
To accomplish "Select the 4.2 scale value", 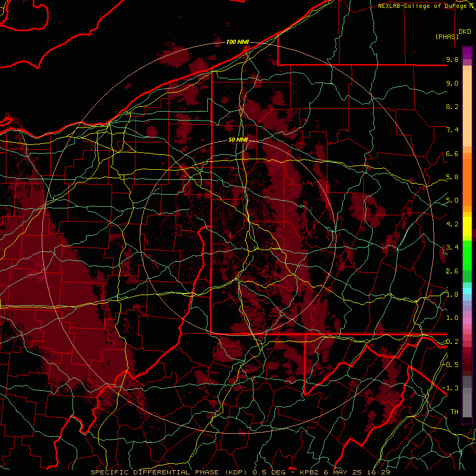I will (452, 224).
